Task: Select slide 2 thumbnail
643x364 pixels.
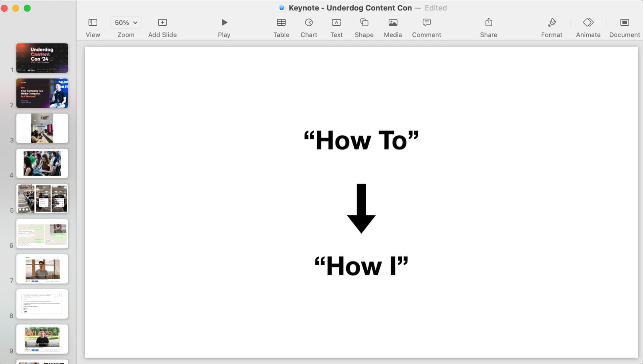Action: [42, 93]
